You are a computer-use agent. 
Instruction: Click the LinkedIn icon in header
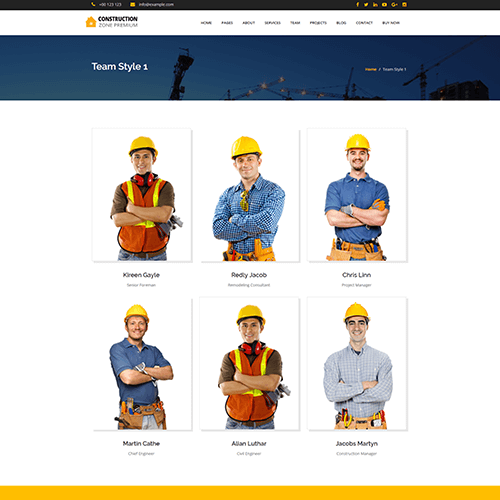(375, 4)
